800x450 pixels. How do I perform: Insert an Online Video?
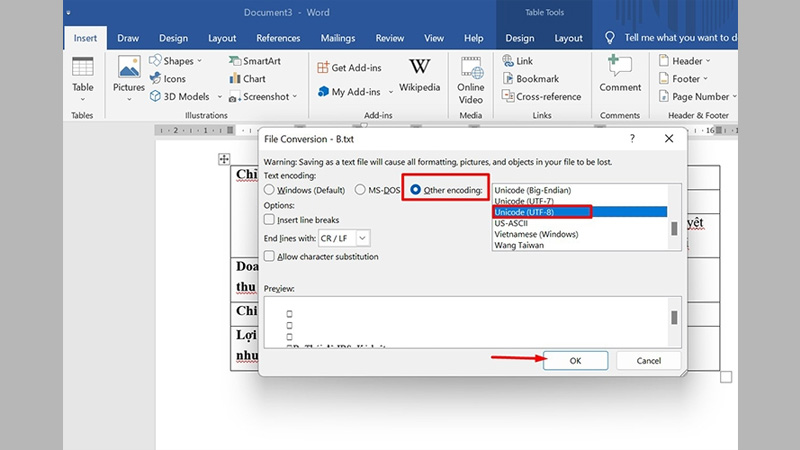click(x=470, y=81)
